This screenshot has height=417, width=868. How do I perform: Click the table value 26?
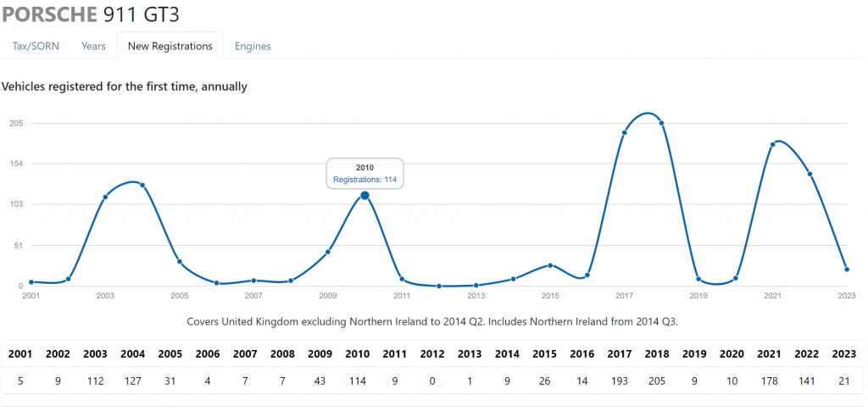click(544, 381)
